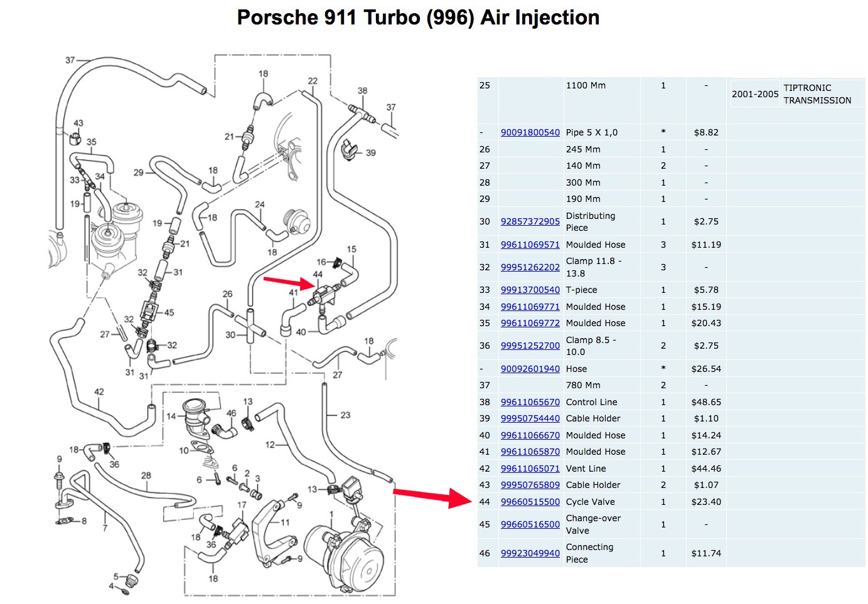Open Cycle Valve part link 99660515500
This screenshot has width=868, height=604.
(x=530, y=502)
